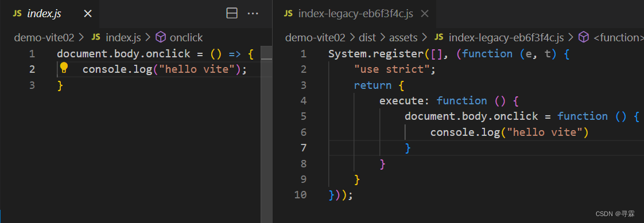Click the lightbulb quick fix icon

pyautogui.click(x=64, y=68)
